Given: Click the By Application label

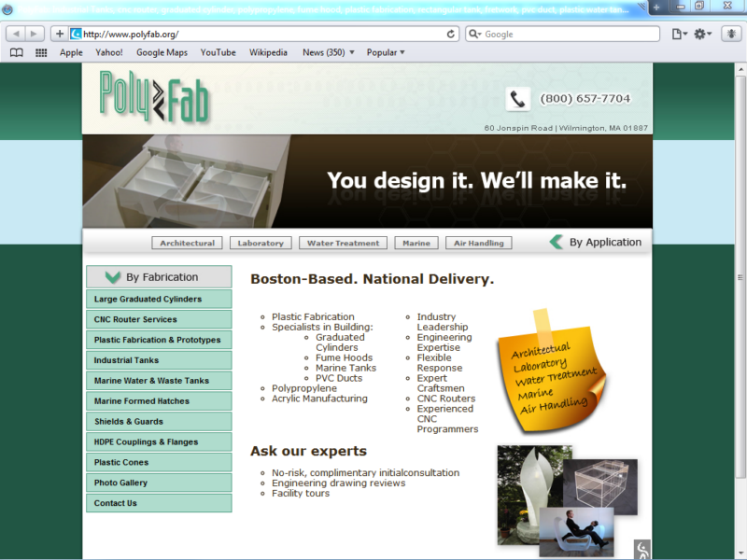Looking at the screenshot, I should point(605,242).
